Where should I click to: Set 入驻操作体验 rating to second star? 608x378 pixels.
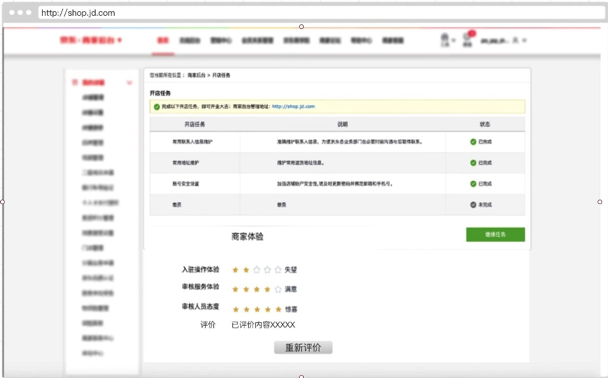coord(246,270)
